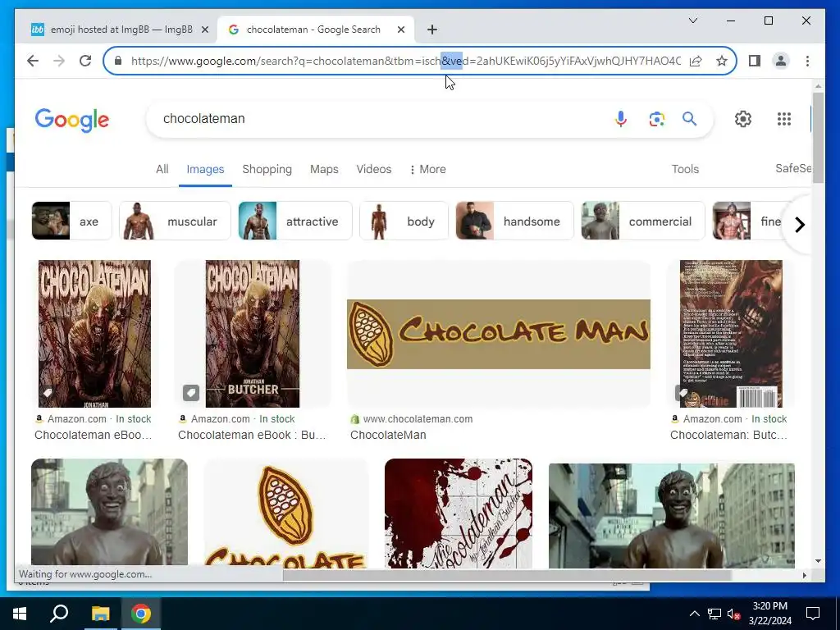Open the Windows Start menu
Screen dimensions: 840x630
(20, 614)
